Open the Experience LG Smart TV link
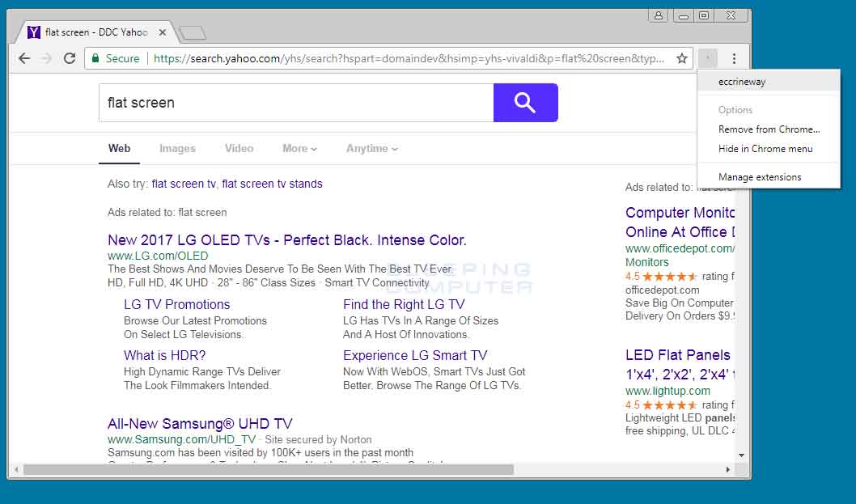The width and height of the screenshot is (856, 504). (x=415, y=355)
